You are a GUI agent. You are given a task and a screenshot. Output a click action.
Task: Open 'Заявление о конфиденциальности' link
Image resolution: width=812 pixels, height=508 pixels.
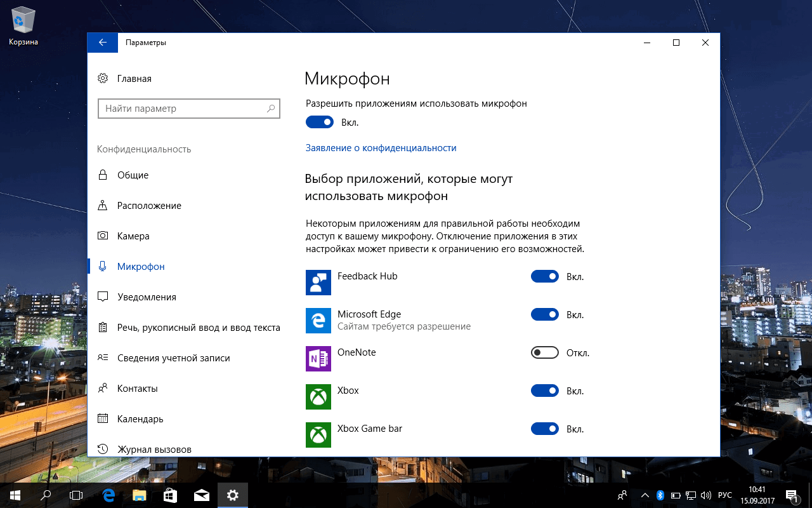point(381,148)
